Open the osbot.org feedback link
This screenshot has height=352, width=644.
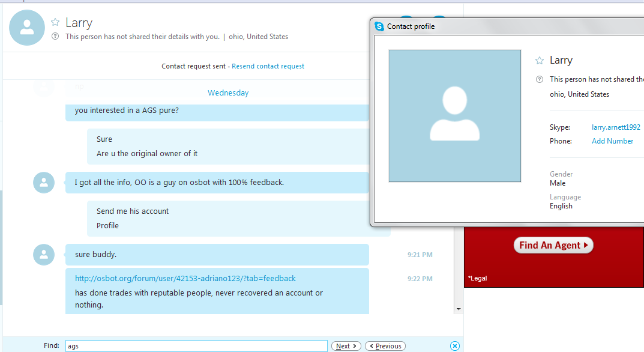pos(185,278)
